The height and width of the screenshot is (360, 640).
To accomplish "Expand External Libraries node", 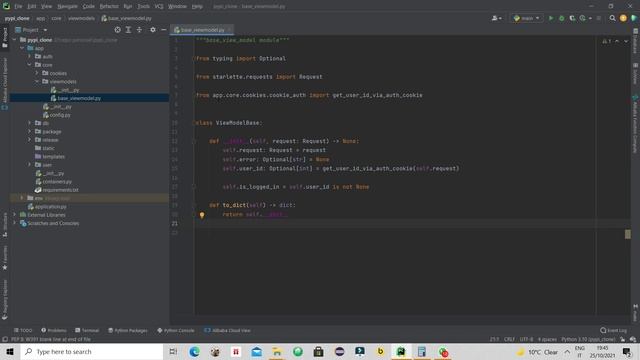I will pyautogui.click(x=14, y=215).
